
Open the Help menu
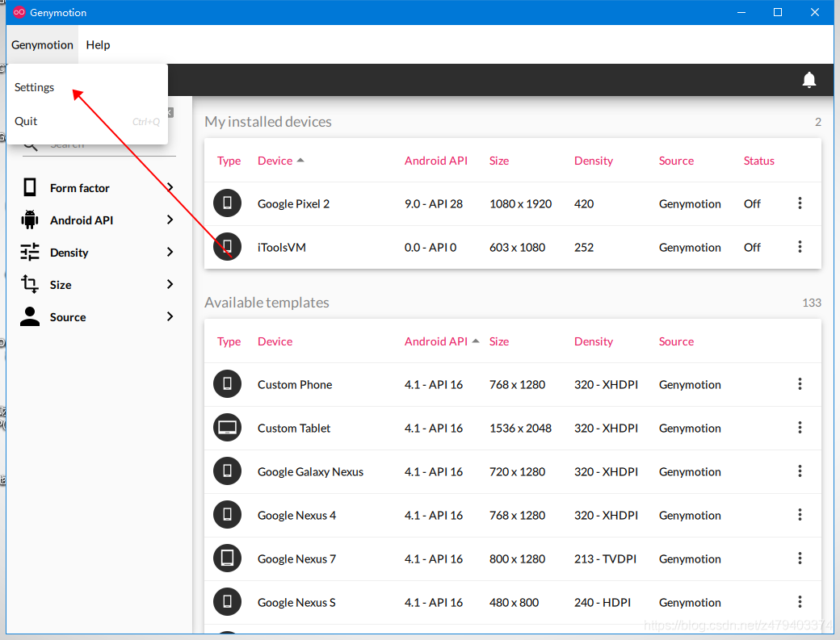(x=98, y=45)
